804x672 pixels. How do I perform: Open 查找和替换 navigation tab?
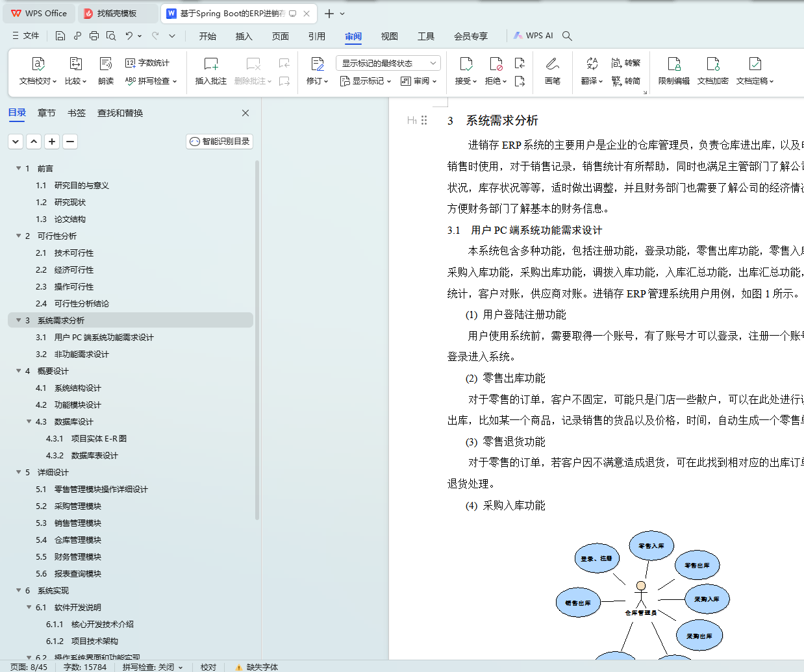[120, 113]
